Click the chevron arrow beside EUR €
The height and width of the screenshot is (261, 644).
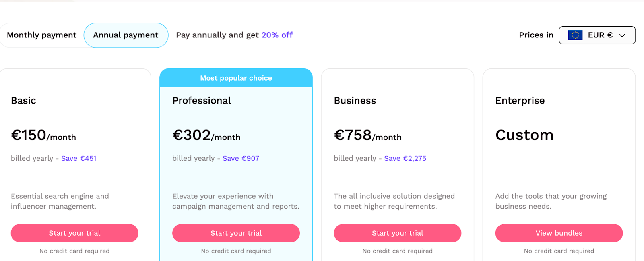(622, 35)
